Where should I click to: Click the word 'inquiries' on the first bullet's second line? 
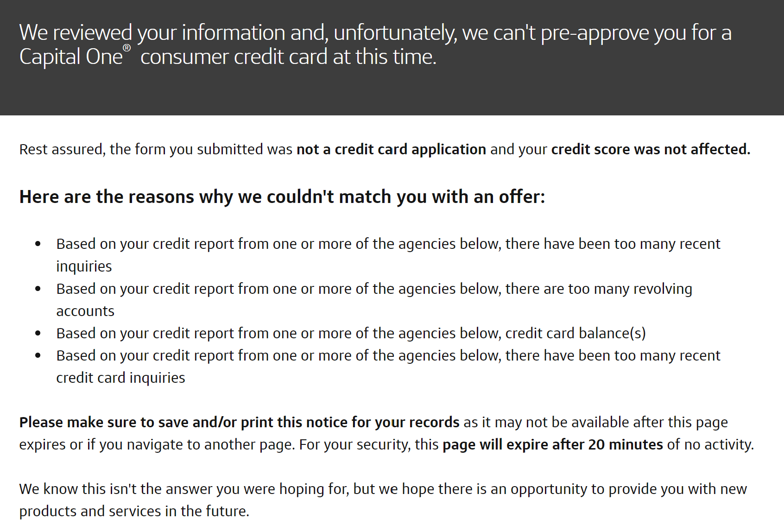84,266
